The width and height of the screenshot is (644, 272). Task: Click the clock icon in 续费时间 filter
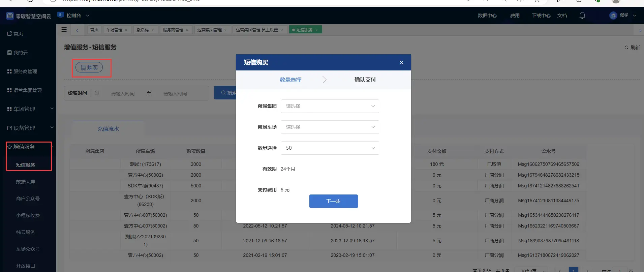click(97, 93)
